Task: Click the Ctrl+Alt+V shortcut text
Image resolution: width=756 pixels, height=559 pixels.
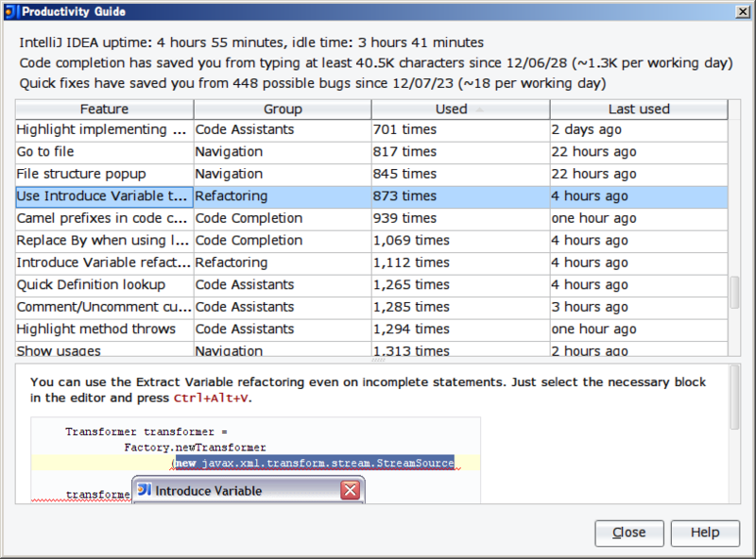Action: tap(211, 398)
